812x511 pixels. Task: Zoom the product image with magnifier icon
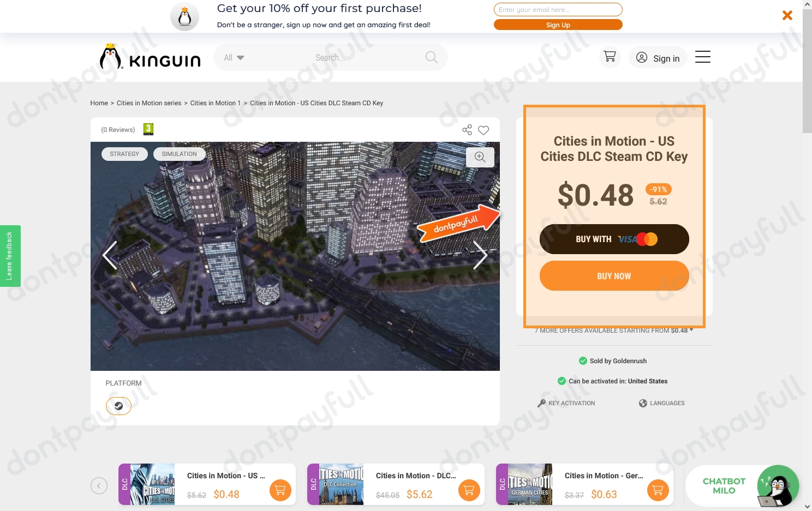(480, 157)
